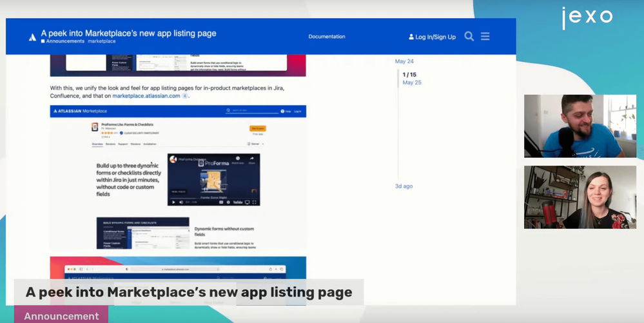Click Log In/Sign Up button

pos(432,37)
